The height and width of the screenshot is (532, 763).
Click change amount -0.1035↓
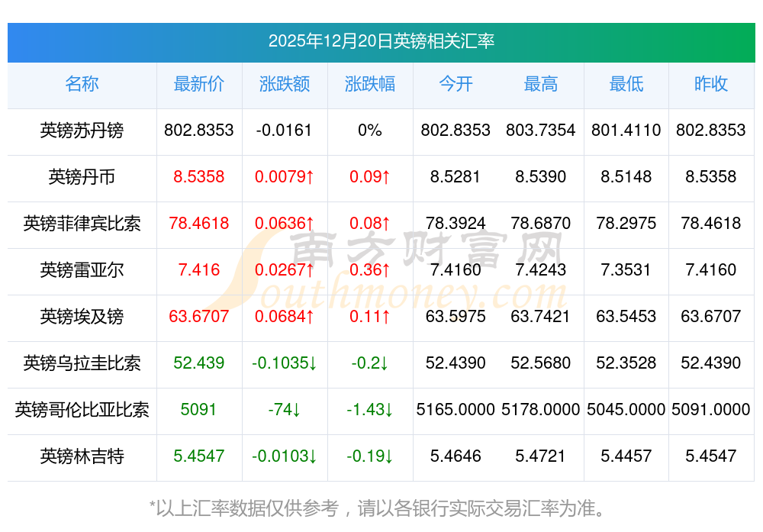coord(285,363)
